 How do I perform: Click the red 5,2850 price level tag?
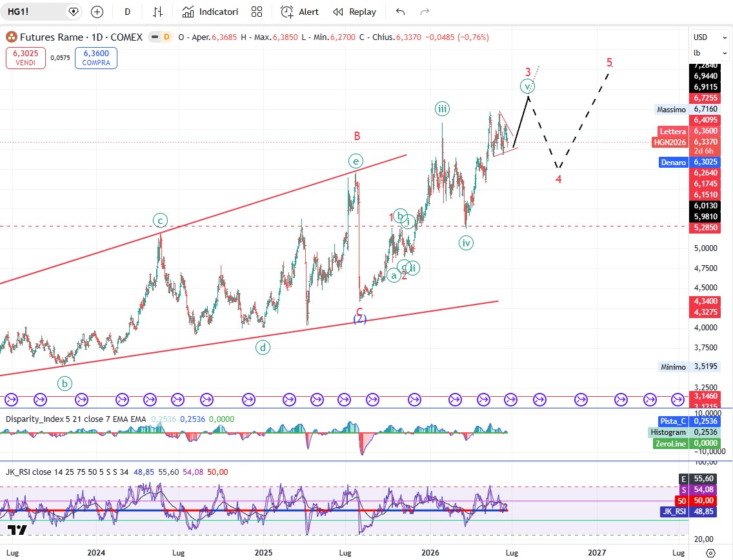click(x=705, y=228)
